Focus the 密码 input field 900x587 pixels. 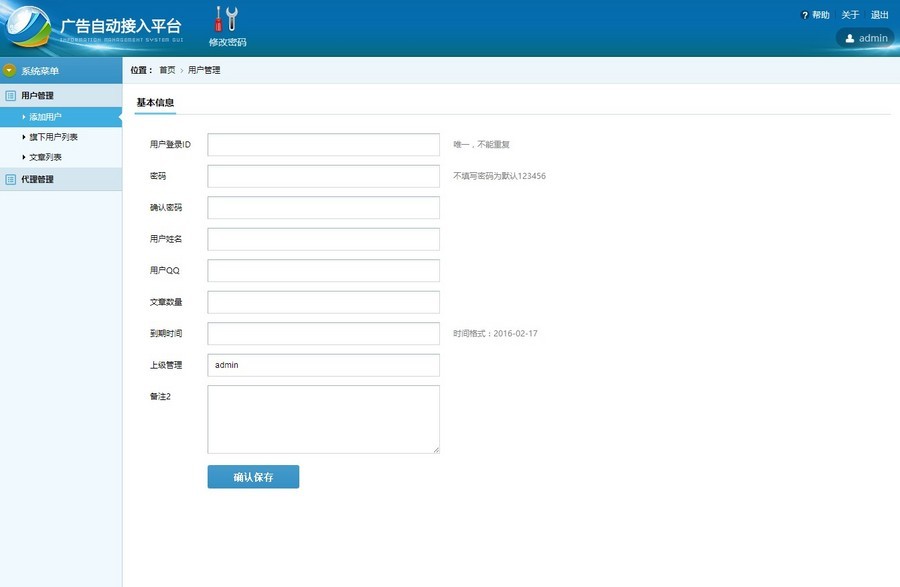click(324, 176)
